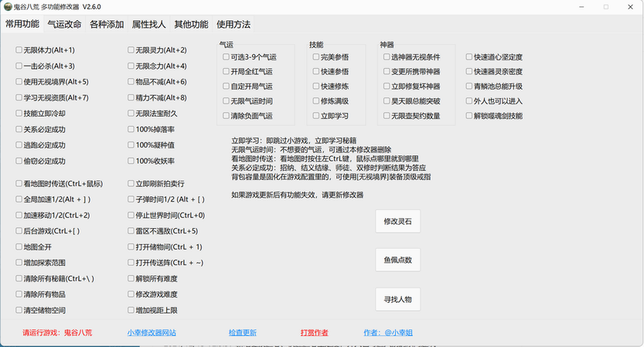Click the 鱼佩点数 button
Screen dimensions: 644x347
pos(397,260)
